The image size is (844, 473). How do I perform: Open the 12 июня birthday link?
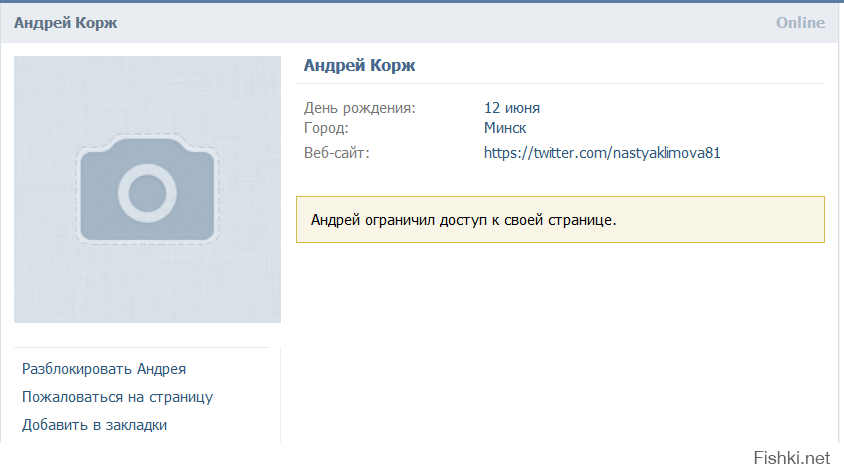click(511, 108)
